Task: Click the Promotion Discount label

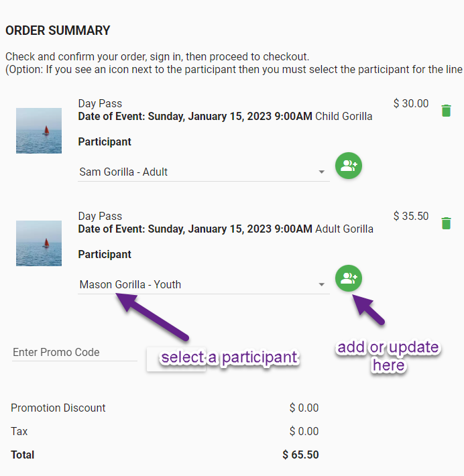Action: click(58, 408)
